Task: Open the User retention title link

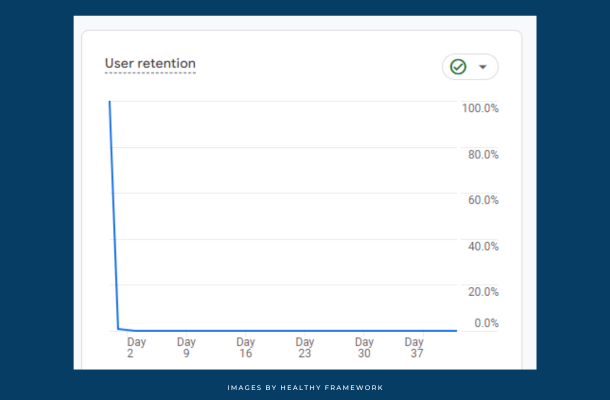Action: [150, 64]
